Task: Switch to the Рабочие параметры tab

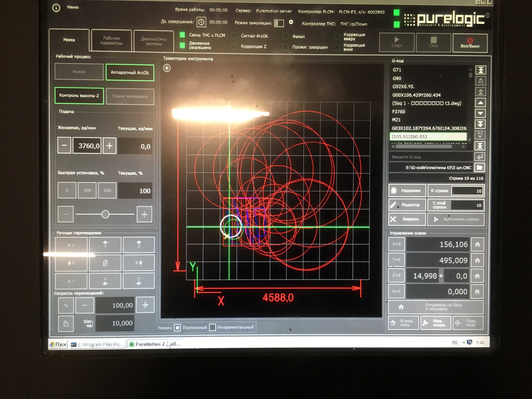Action: click(x=111, y=41)
